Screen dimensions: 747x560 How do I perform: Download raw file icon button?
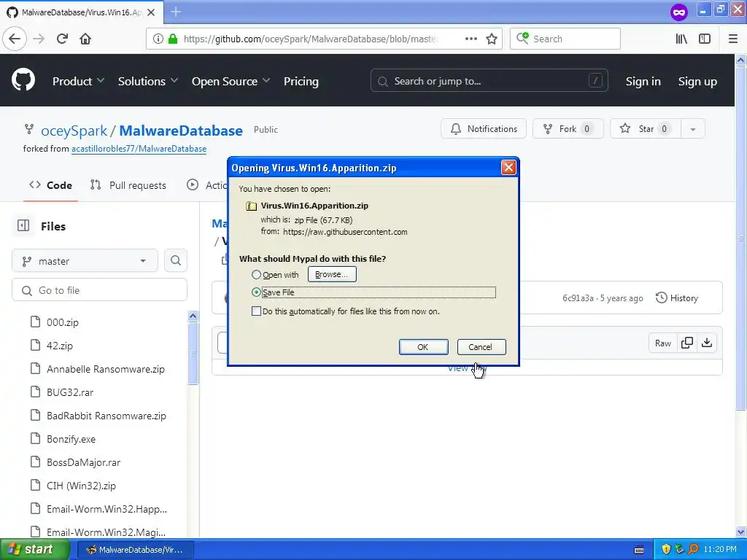pyautogui.click(x=707, y=343)
